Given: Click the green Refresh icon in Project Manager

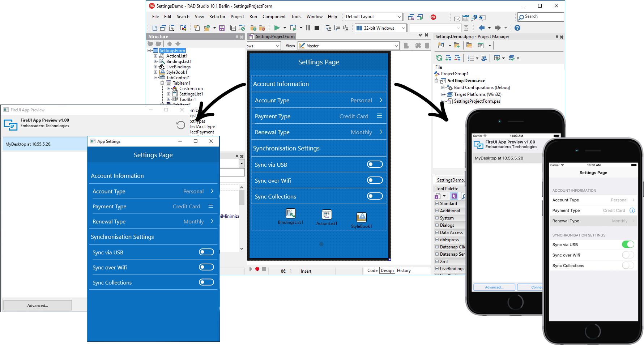Looking at the screenshot, I should pyautogui.click(x=439, y=58).
